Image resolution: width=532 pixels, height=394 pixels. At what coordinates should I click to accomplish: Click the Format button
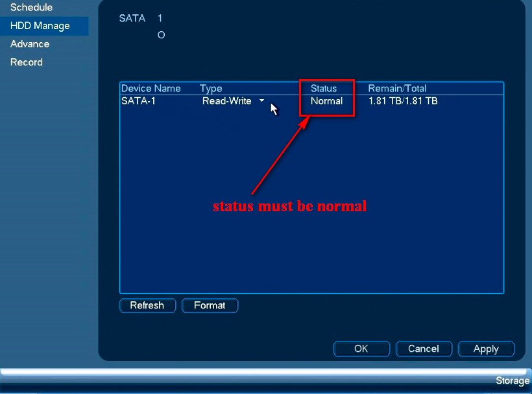tap(210, 305)
